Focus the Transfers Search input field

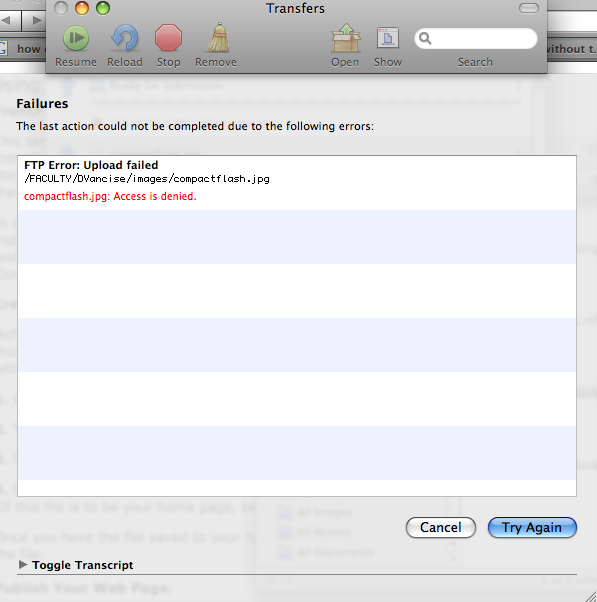coord(476,38)
